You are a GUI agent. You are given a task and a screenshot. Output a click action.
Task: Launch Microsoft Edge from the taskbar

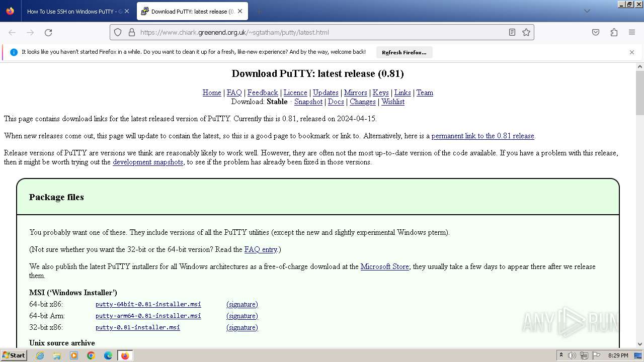point(108,355)
